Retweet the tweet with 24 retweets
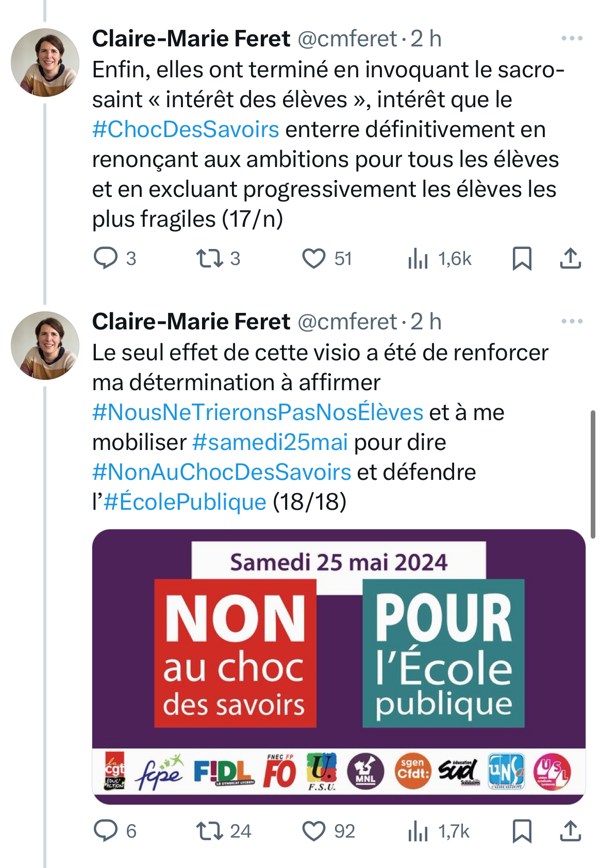The image size is (600, 868). point(209,831)
